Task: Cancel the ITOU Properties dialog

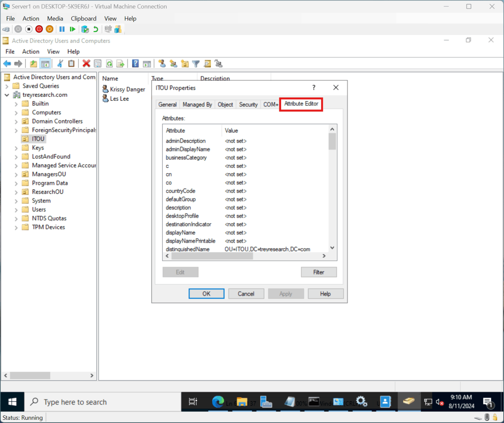Action: (246, 294)
